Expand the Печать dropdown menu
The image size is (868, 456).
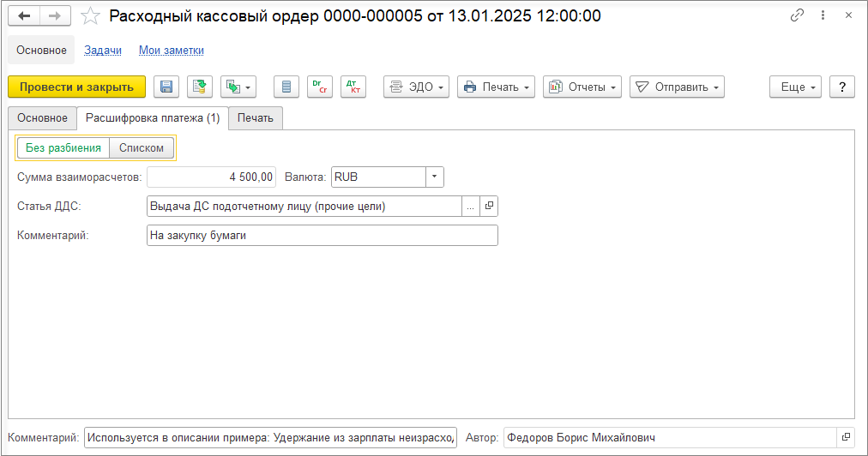(x=496, y=87)
